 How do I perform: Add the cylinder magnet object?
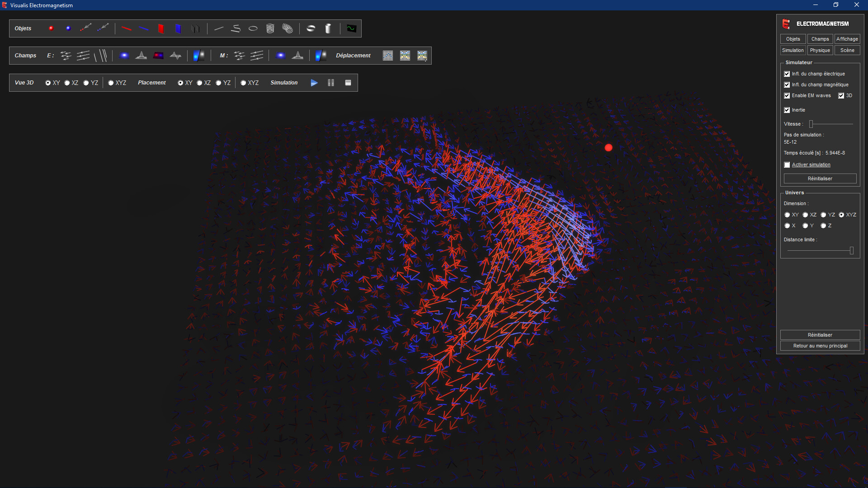329,28
